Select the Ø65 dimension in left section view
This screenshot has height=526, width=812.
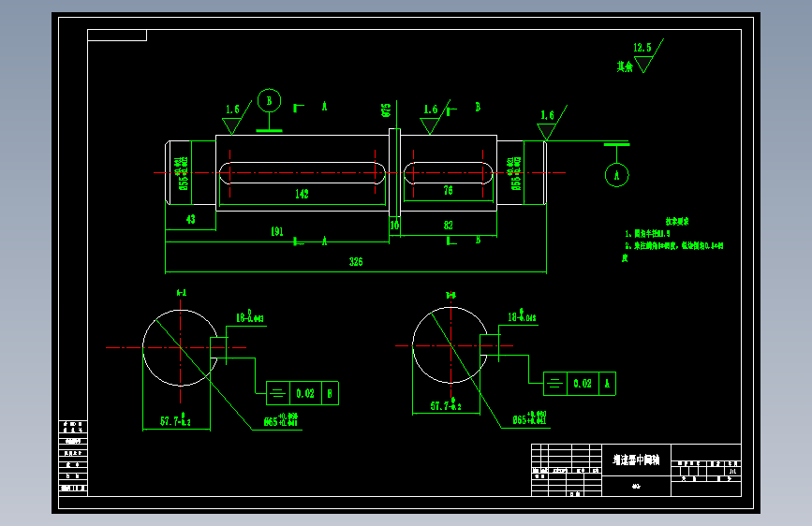click(x=281, y=420)
